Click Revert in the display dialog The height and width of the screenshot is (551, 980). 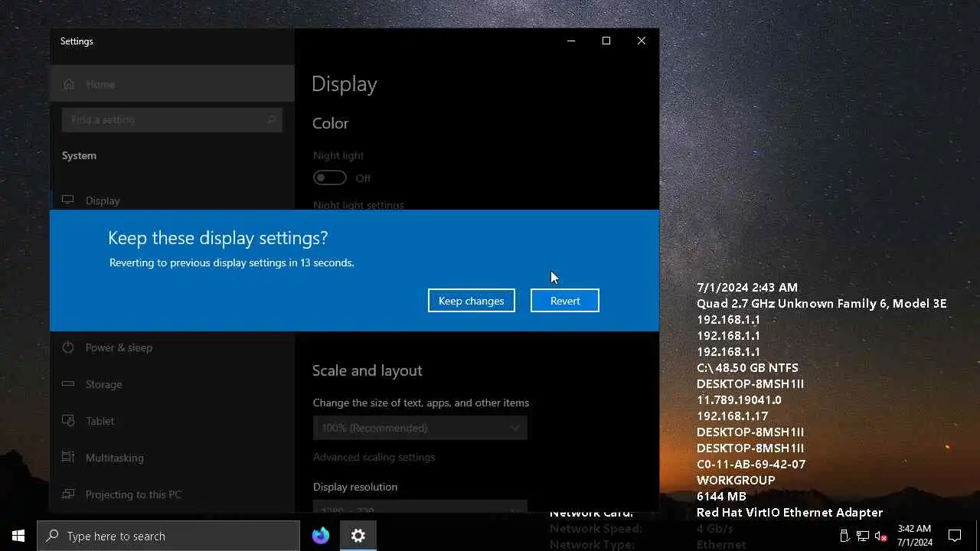point(565,301)
